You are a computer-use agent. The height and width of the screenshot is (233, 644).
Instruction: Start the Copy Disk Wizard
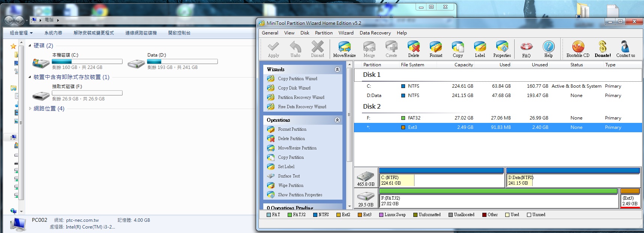294,88
